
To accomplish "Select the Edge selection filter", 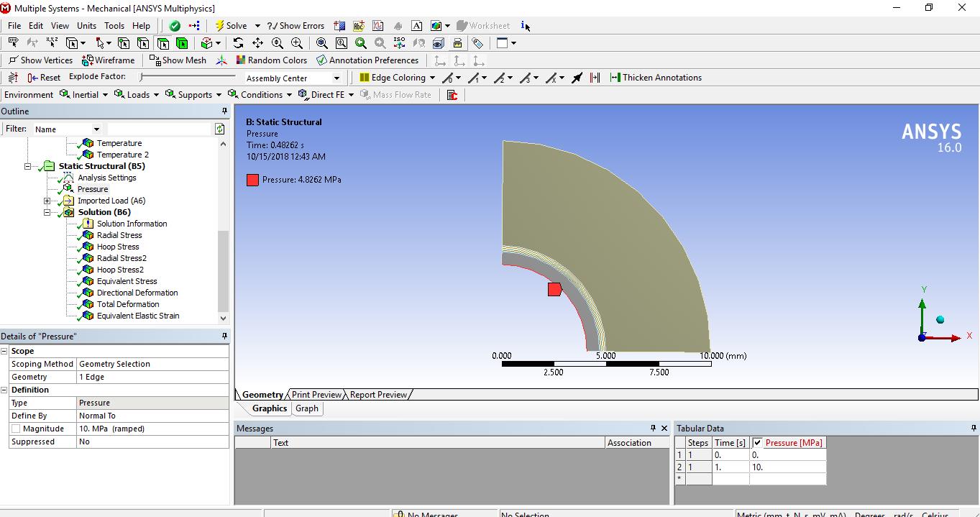I will [x=143, y=43].
